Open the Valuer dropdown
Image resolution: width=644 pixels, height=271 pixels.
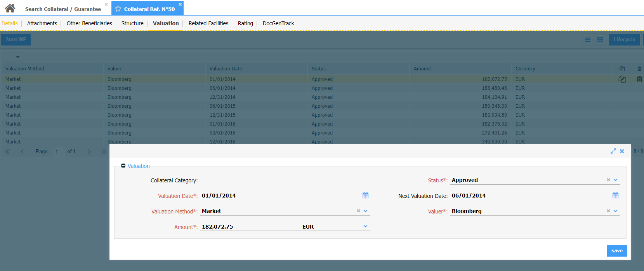(616, 211)
